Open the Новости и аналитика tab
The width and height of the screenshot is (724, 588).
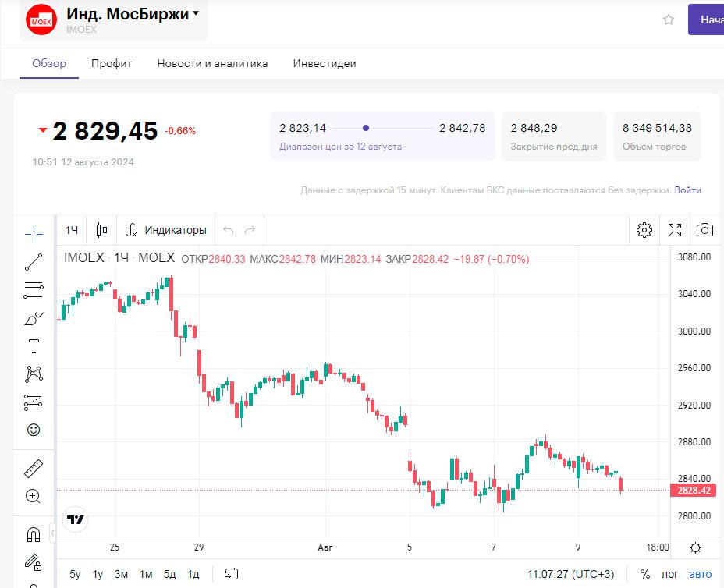pos(212,63)
